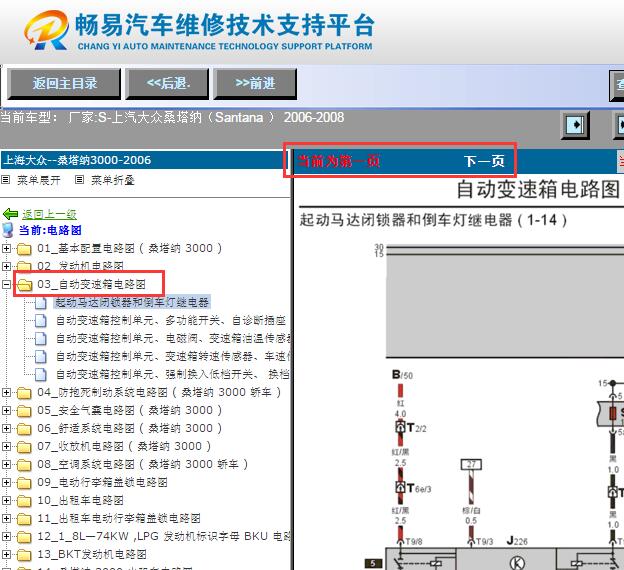Click the 04_防抱死制动系统 folder icon
The height and width of the screenshot is (570, 624).
point(24,393)
